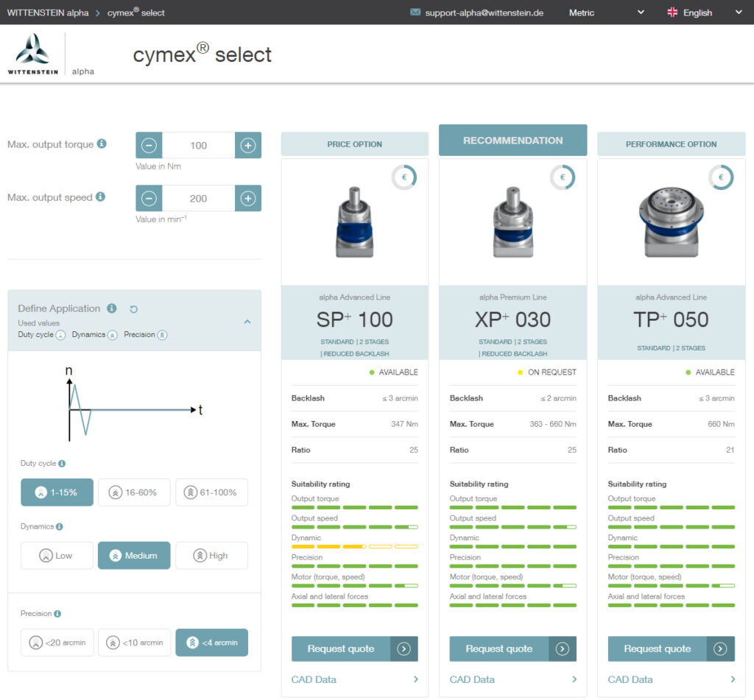This screenshot has height=700, width=754.
Task: Collapse the Define Application panel
Action: (247, 322)
